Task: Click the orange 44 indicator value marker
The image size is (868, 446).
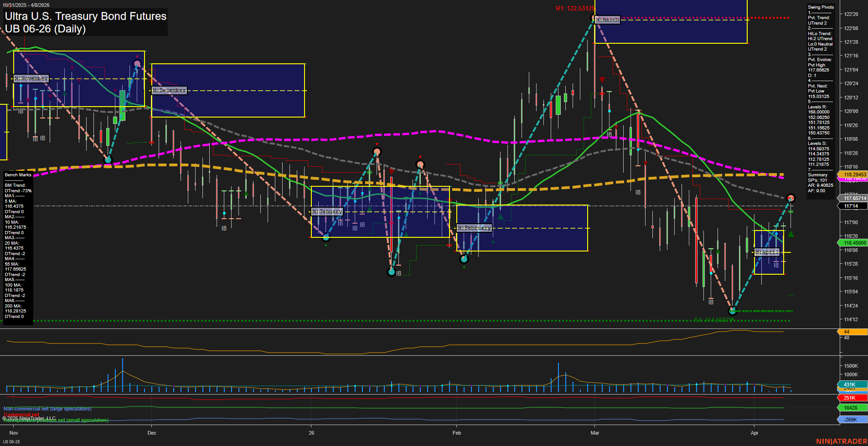Action: [x=852, y=332]
